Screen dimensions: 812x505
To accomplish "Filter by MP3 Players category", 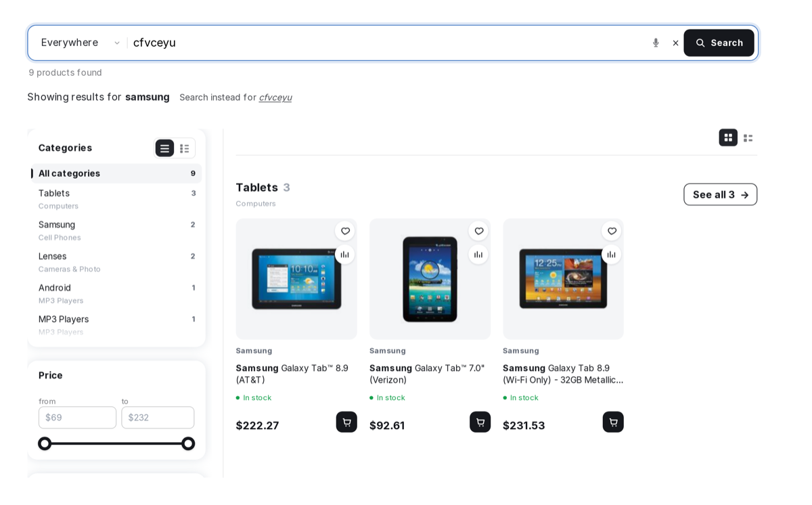I will coord(116,325).
